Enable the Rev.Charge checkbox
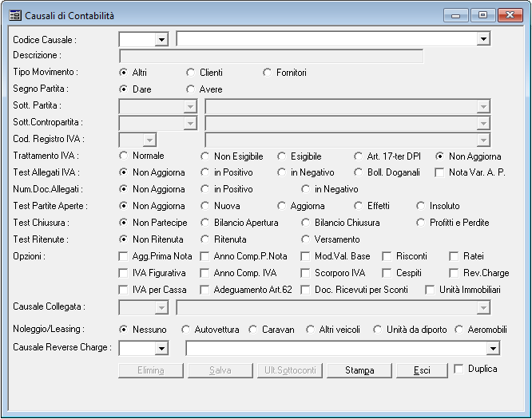The height and width of the screenshot is (419, 532). 454,273
